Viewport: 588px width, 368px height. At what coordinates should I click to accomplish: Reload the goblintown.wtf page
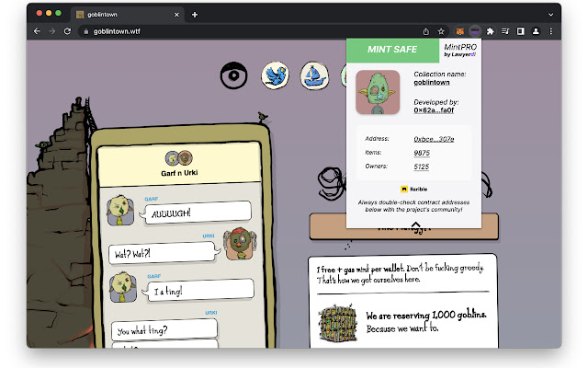coord(67,31)
